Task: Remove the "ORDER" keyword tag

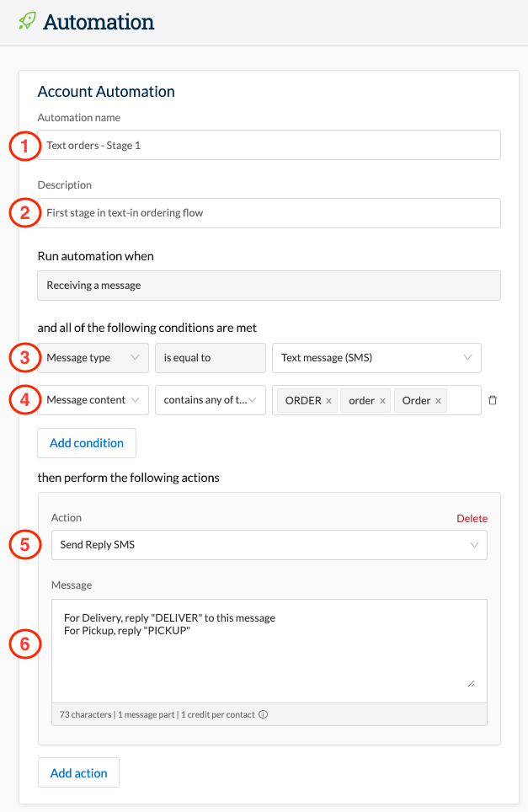Action: pyautogui.click(x=328, y=400)
